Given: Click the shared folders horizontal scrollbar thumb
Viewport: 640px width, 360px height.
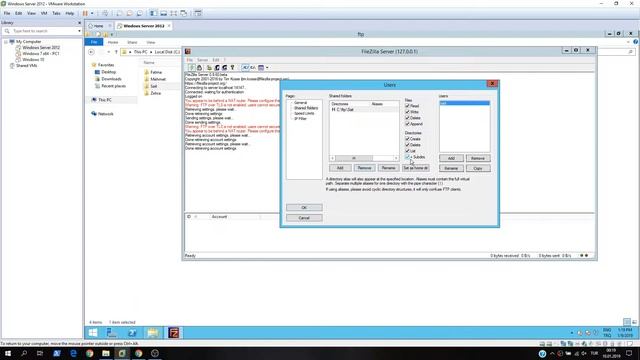Looking at the screenshot, I should [354, 158].
